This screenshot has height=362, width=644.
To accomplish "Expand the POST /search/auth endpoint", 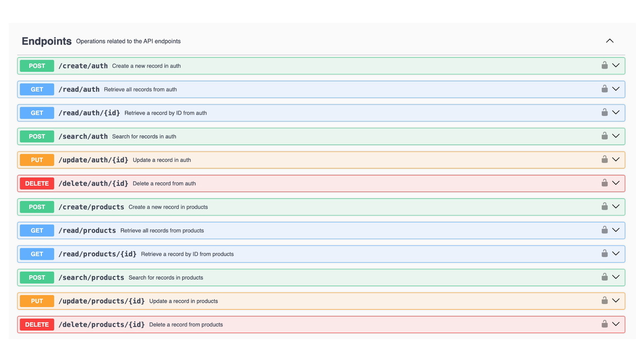I will pos(616,136).
